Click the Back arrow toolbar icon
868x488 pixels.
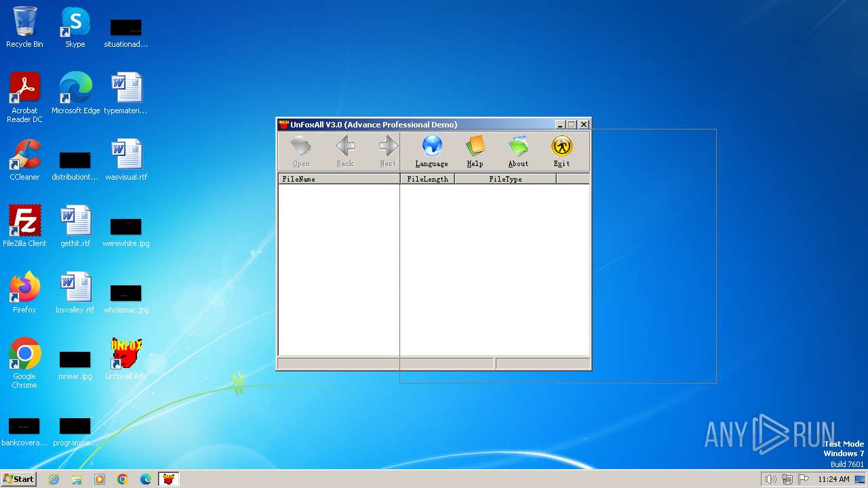345,151
